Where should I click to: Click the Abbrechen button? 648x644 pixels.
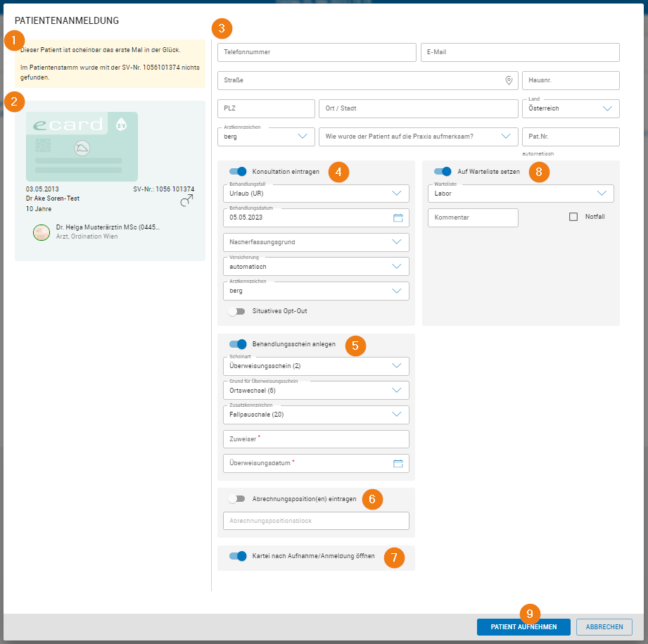coord(604,627)
